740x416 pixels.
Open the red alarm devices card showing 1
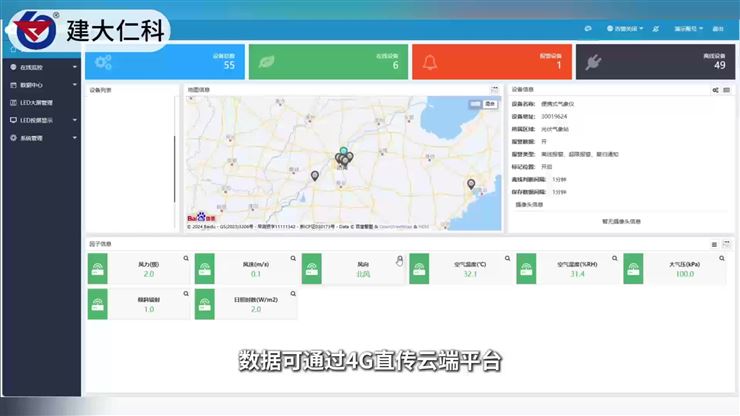click(x=492, y=62)
